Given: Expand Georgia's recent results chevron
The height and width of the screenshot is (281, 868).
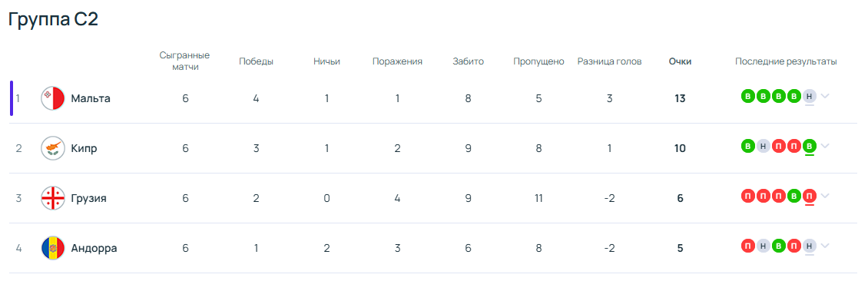Looking at the screenshot, I should [825, 196].
